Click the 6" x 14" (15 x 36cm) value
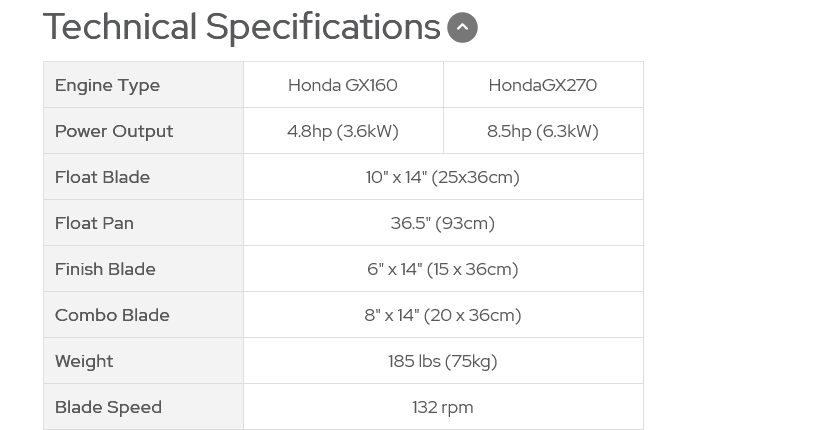The width and height of the screenshot is (817, 430). point(443,269)
